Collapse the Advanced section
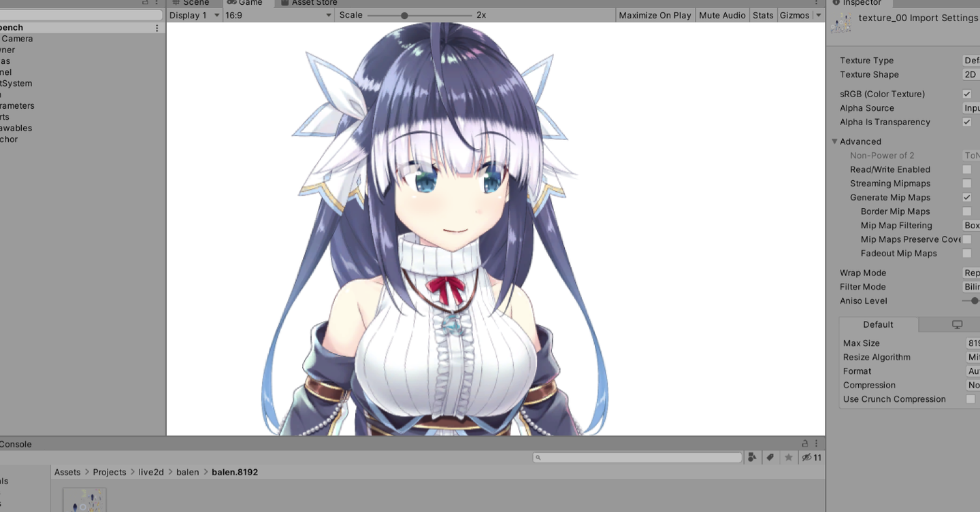This screenshot has height=512, width=980. [x=834, y=141]
